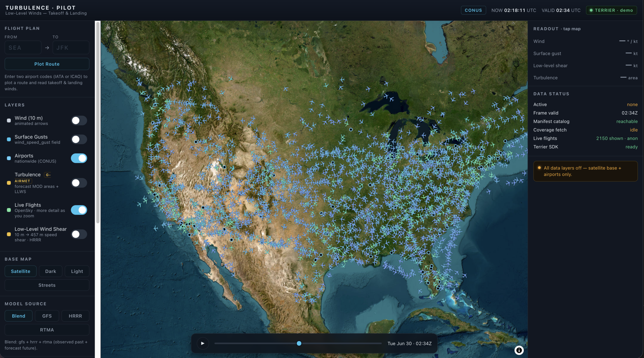The height and width of the screenshot is (358, 644).
Task: Click the Low-Level Wind Shear color swatch
Action: 9,234
